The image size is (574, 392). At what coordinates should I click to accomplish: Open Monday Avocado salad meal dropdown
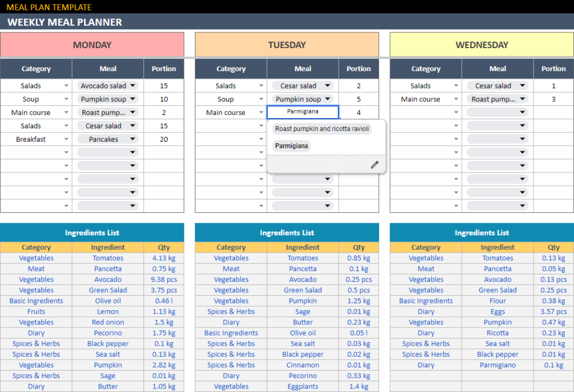[x=133, y=86]
